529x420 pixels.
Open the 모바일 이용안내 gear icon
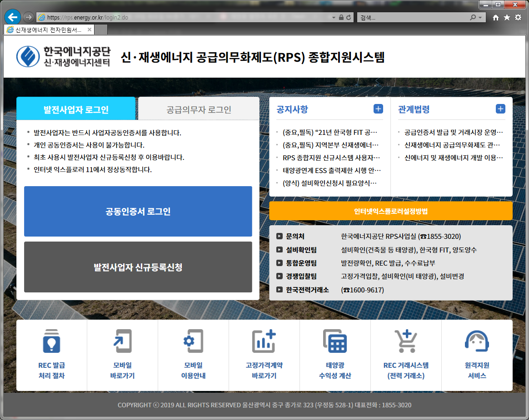tap(193, 341)
